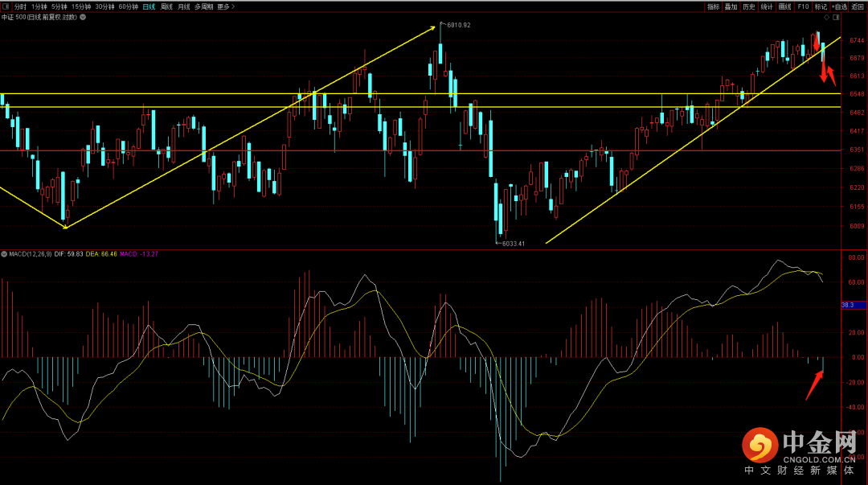Click the 6351 price axis label
The height and width of the screenshot is (485, 868).
(x=857, y=150)
